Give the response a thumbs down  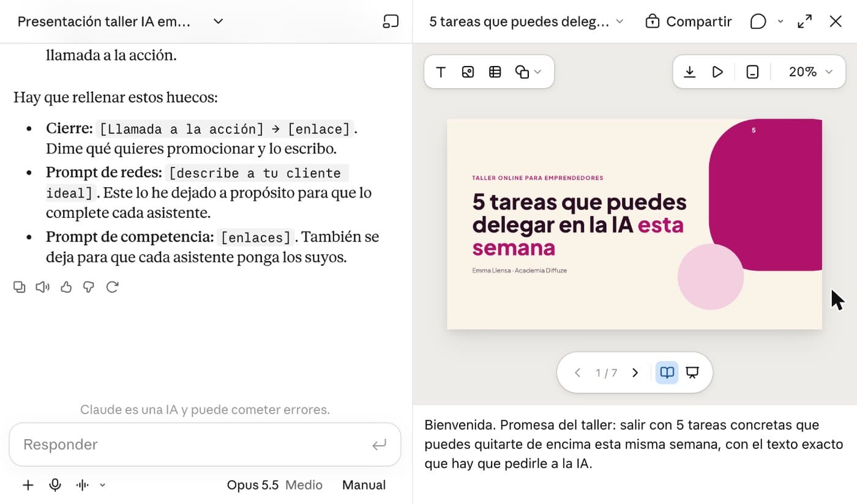[89, 287]
